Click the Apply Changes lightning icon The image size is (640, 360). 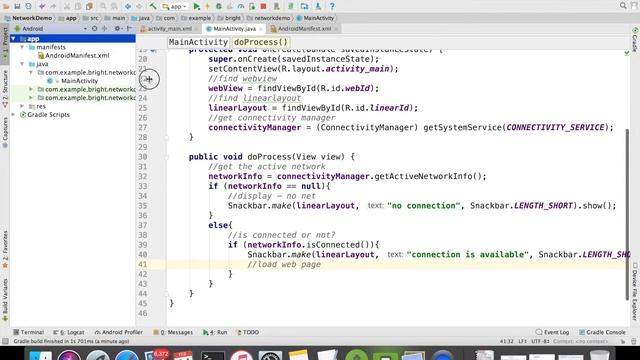point(207,6)
